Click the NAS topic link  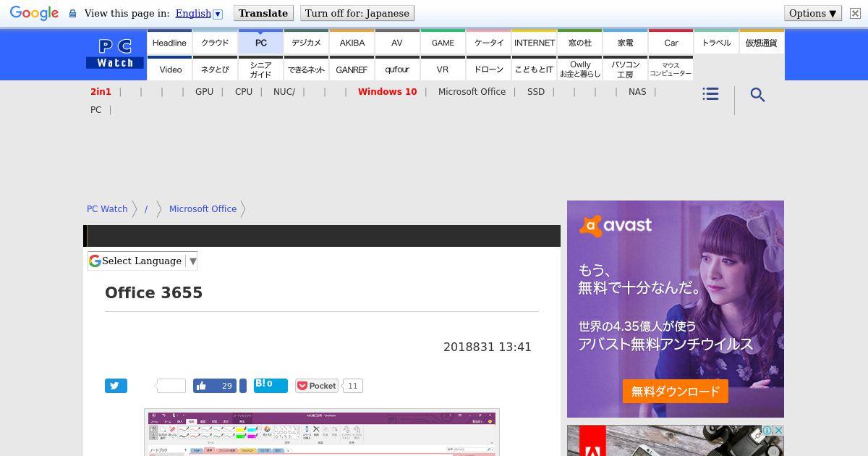click(637, 91)
